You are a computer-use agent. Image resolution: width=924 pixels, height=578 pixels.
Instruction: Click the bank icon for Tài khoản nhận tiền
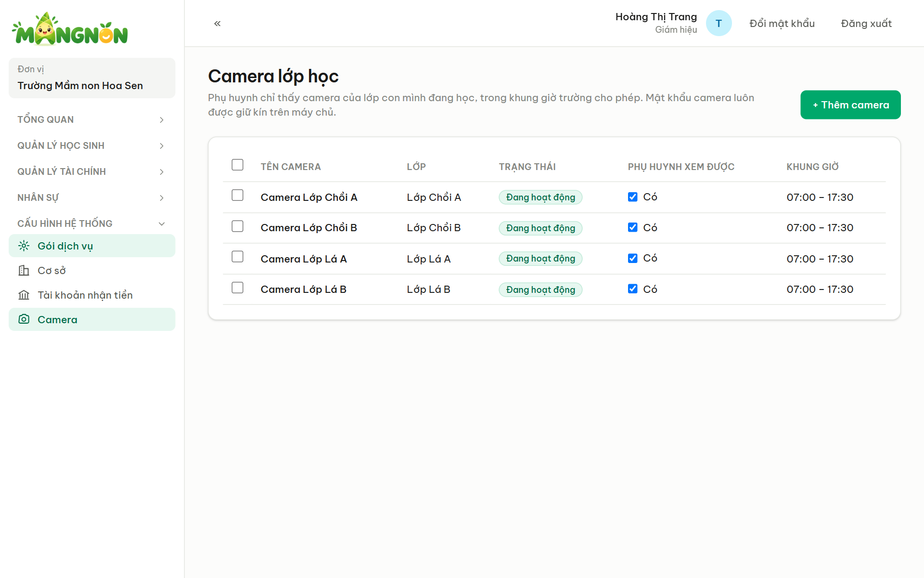pos(24,295)
